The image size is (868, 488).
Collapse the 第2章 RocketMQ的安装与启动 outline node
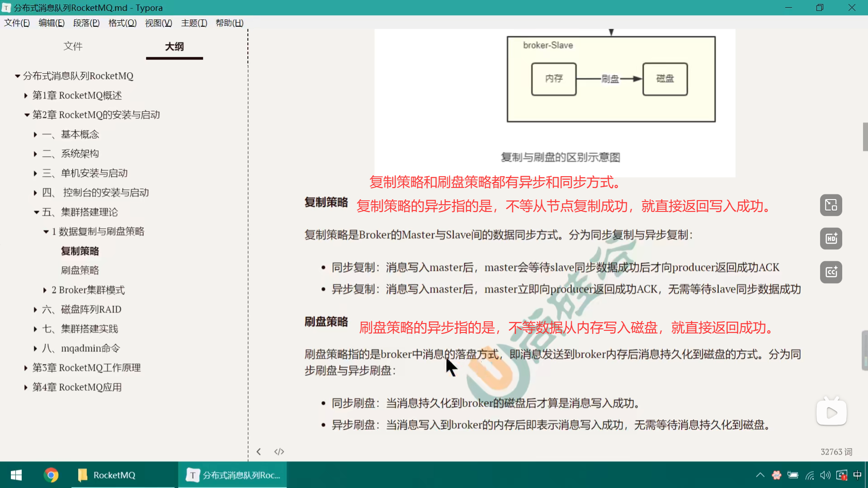pyautogui.click(x=27, y=115)
